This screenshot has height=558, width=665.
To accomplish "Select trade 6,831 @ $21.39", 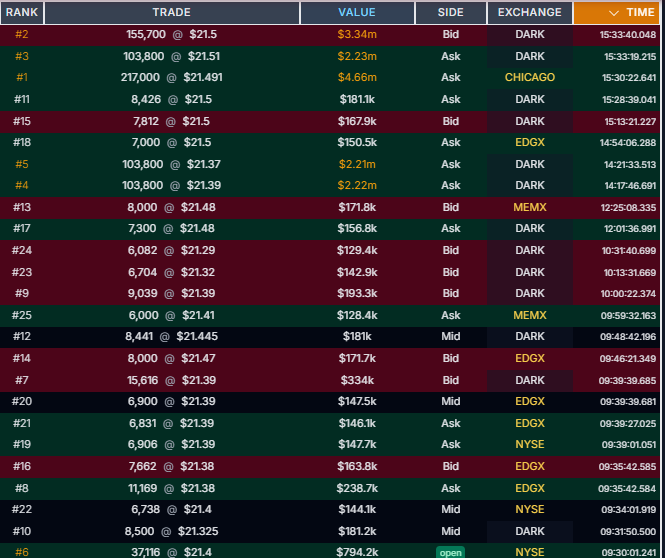I will [172, 423].
